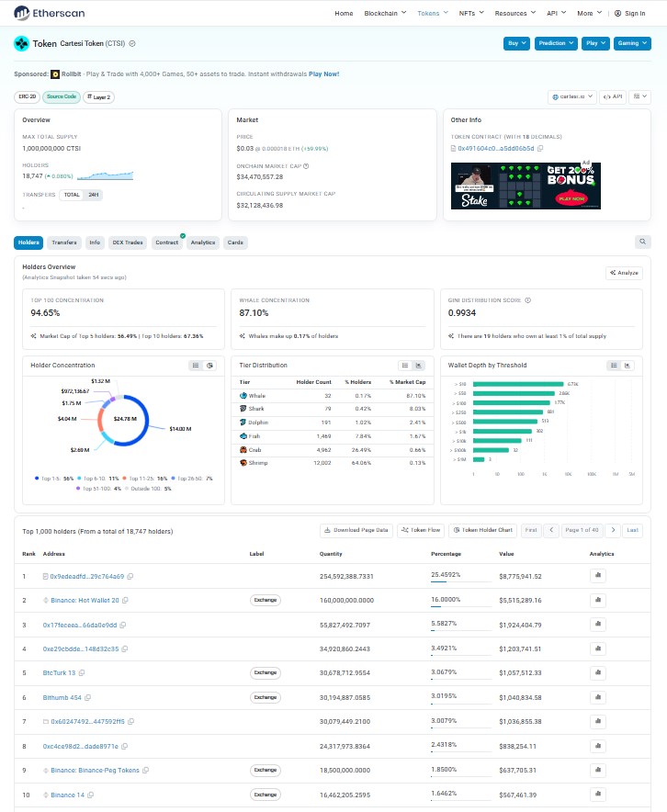Show Gini Distribution Score info icon

(527, 300)
